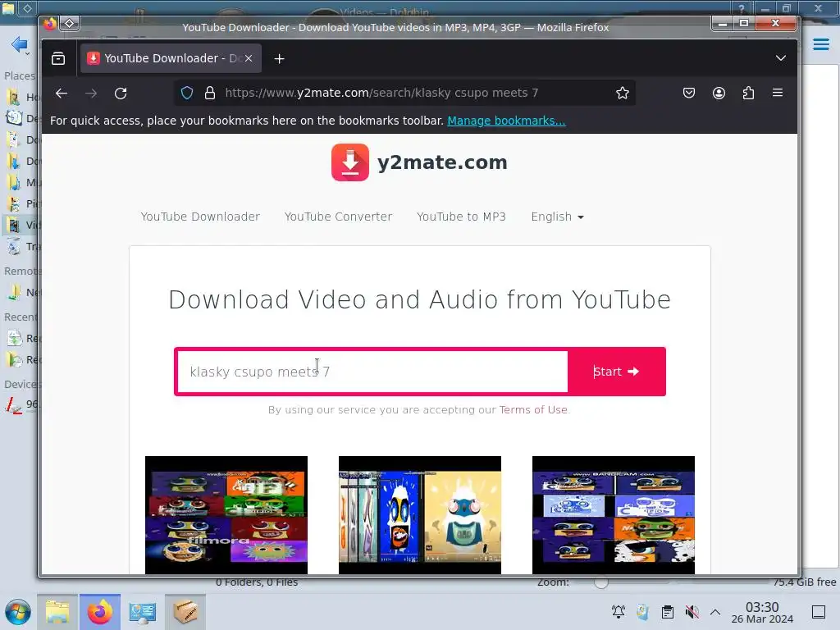Screen dimensions: 840x630
Task: Go back to the previous page in Firefox
Action: coord(62,94)
